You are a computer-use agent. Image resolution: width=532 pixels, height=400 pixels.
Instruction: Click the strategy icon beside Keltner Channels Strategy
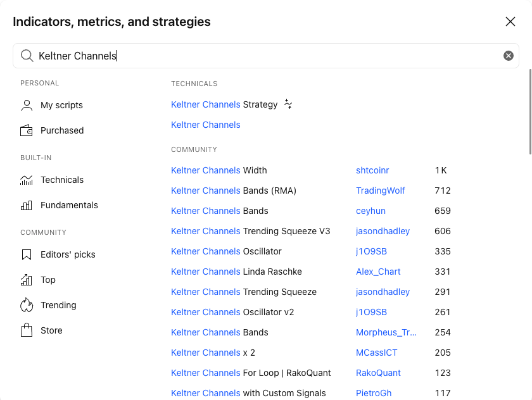click(x=288, y=104)
